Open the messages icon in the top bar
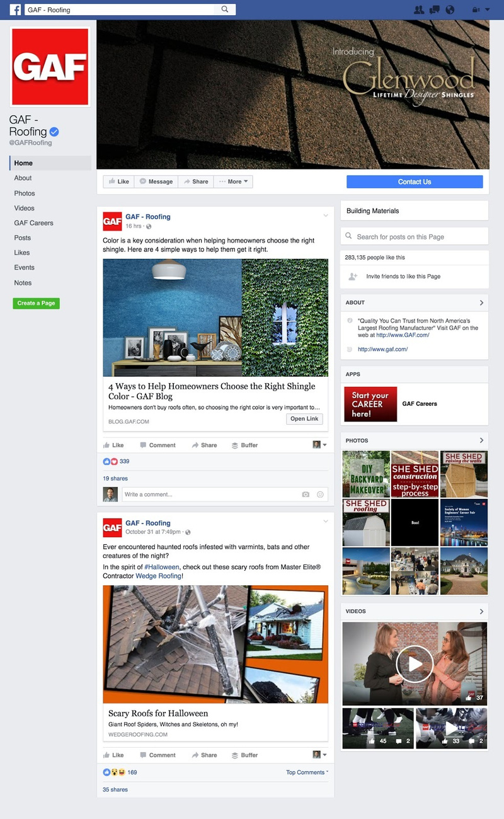504x819 pixels. point(435,10)
